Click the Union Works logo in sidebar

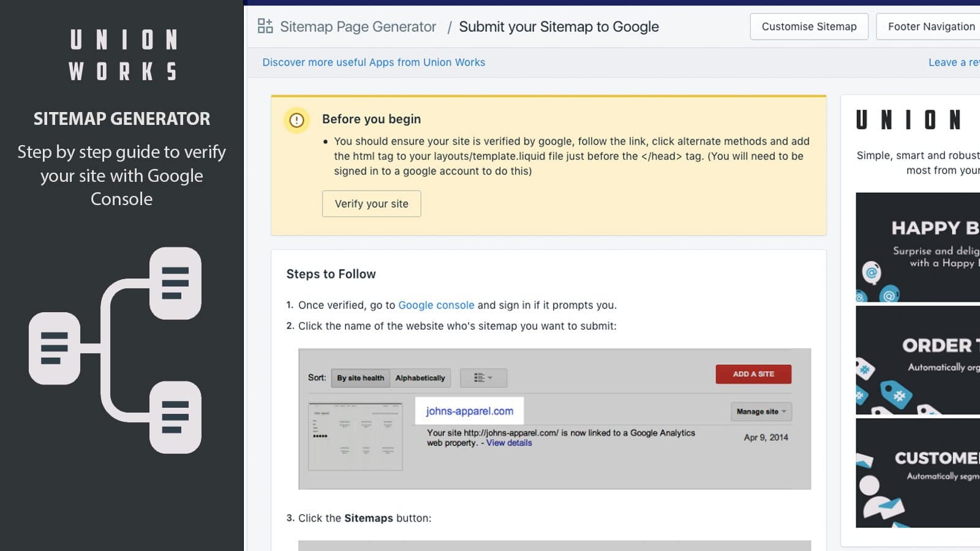click(123, 55)
